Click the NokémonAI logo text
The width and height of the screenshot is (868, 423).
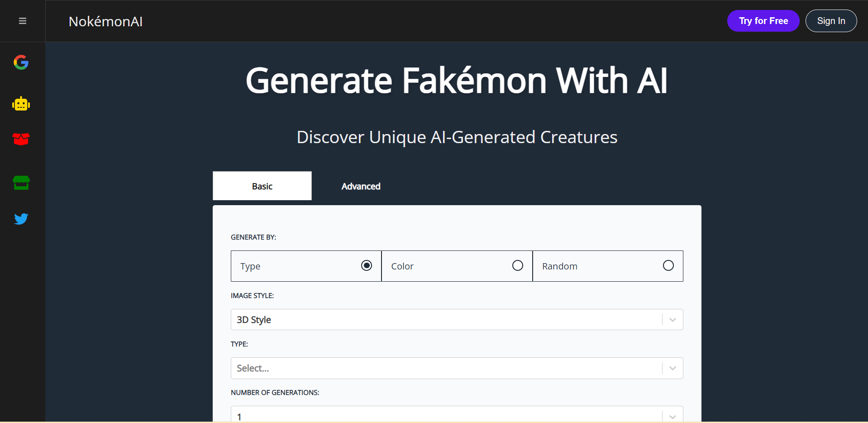click(105, 21)
